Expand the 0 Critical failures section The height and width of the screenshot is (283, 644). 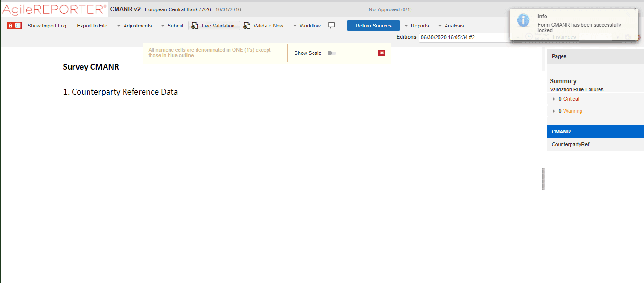pyautogui.click(x=553, y=98)
